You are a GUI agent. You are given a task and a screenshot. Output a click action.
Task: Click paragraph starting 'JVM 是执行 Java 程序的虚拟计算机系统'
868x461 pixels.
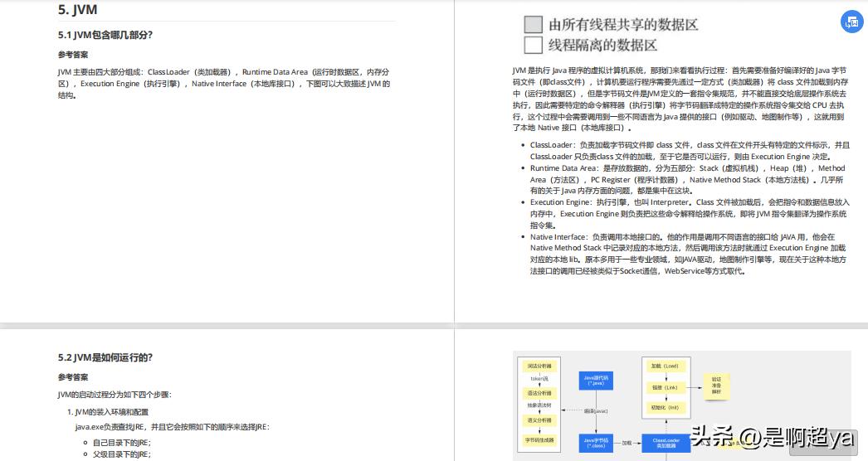680,99
